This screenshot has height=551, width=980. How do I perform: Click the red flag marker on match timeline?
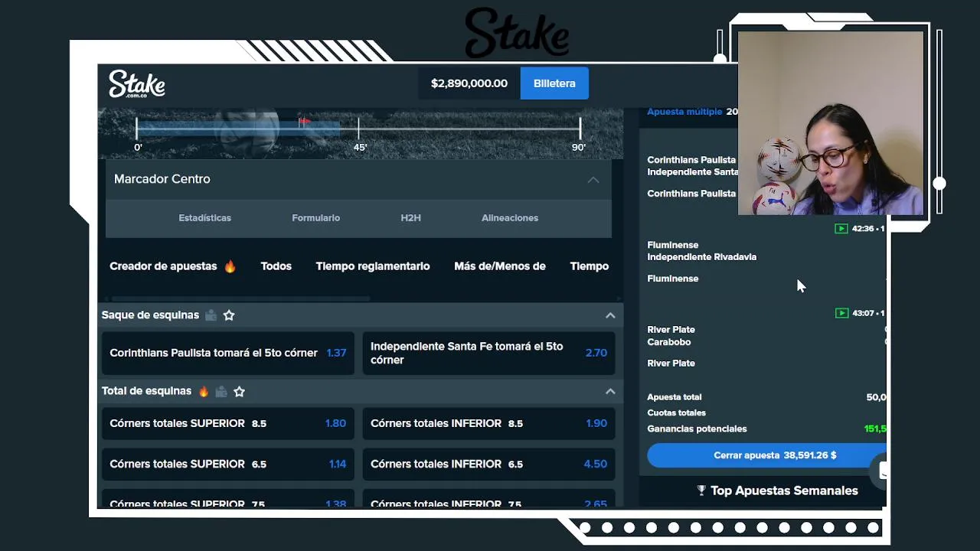pos(305,121)
